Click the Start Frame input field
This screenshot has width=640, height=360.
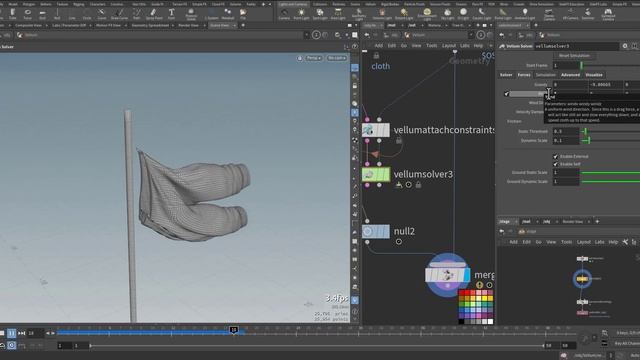click(566, 65)
